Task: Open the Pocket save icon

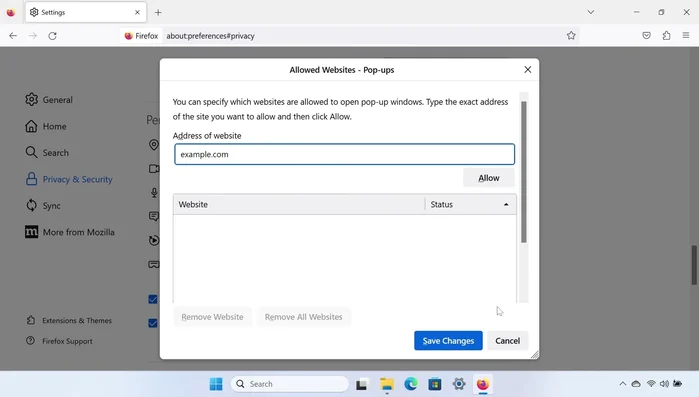Action: point(646,36)
